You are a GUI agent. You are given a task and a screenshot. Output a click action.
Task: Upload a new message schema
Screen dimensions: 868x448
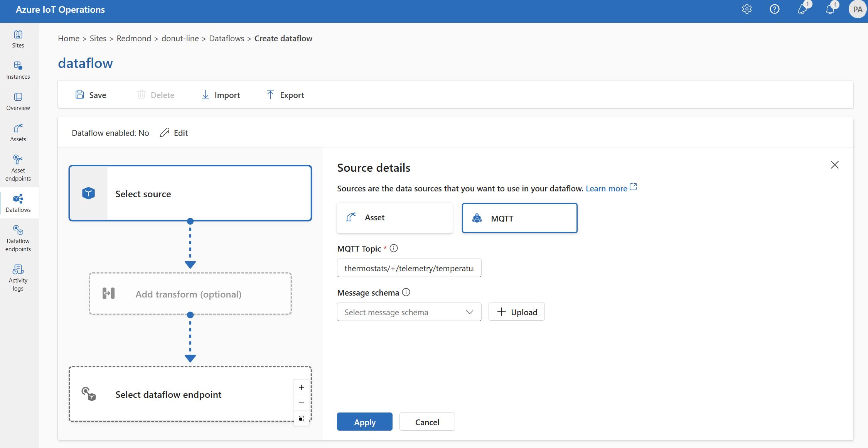(x=516, y=311)
